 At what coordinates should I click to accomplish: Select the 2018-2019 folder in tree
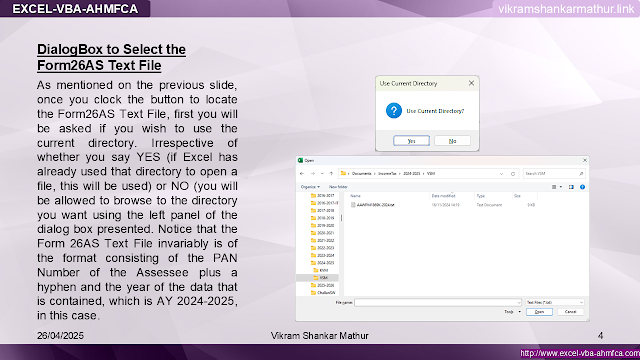tap(322, 218)
